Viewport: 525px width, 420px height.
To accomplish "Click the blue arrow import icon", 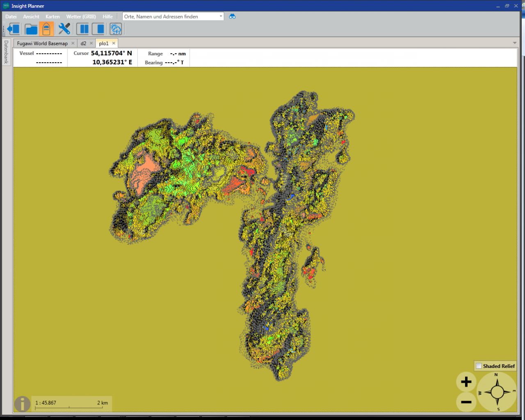I will 14,29.
